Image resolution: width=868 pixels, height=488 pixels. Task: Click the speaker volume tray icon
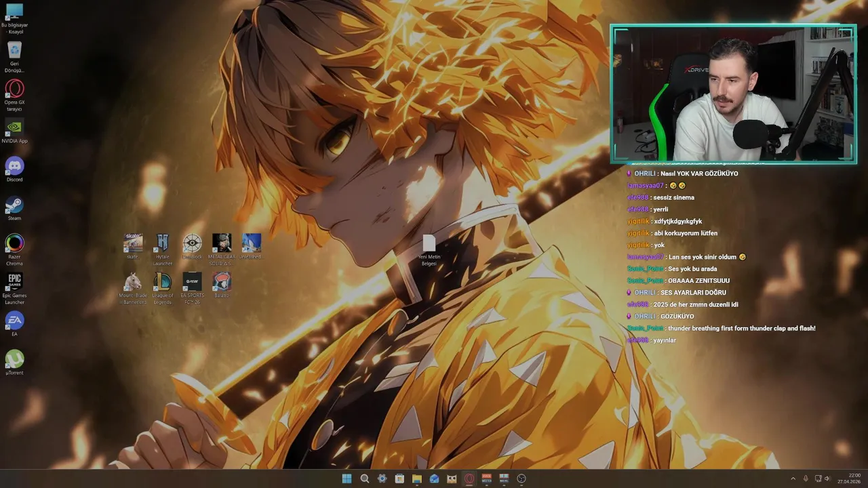[x=827, y=479]
